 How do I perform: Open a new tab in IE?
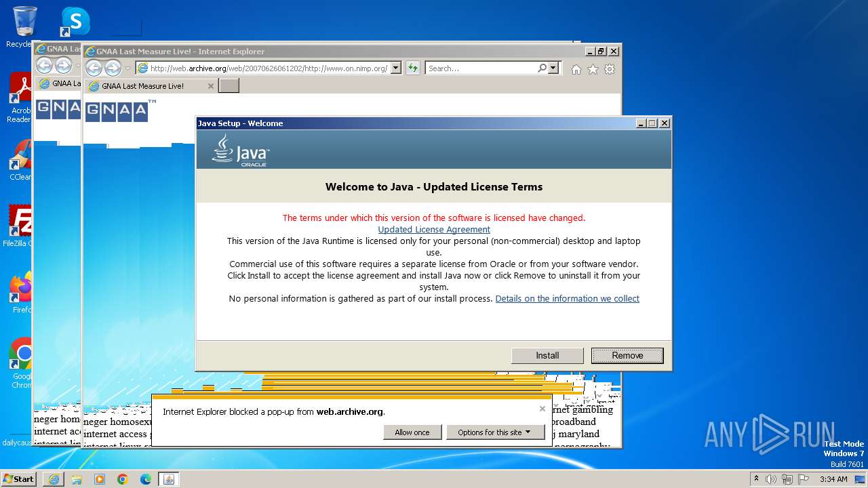(229, 85)
